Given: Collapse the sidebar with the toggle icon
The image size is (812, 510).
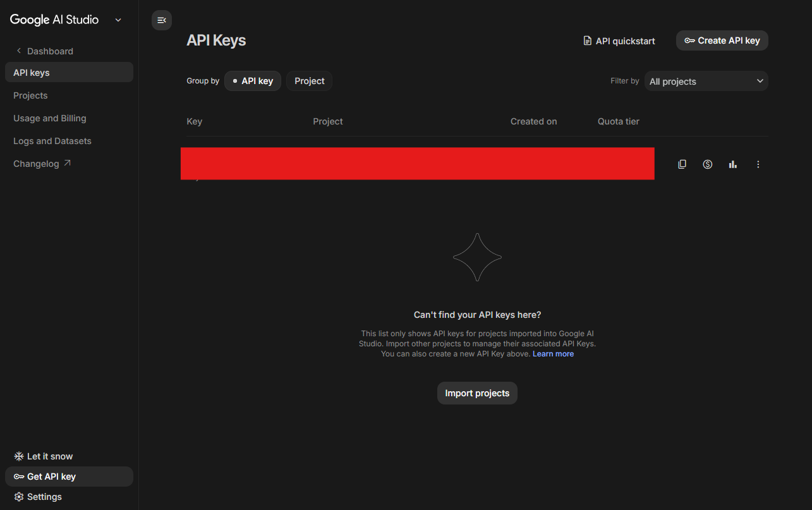Looking at the screenshot, I should (162, 20).
